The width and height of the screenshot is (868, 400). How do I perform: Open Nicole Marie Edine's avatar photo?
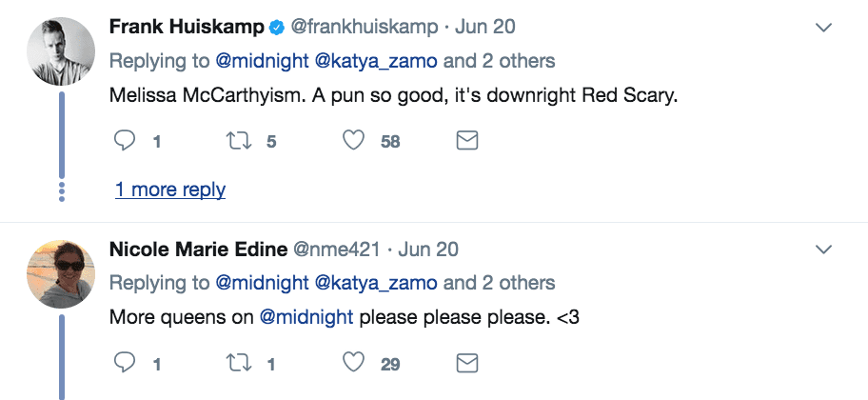(62, 272)
